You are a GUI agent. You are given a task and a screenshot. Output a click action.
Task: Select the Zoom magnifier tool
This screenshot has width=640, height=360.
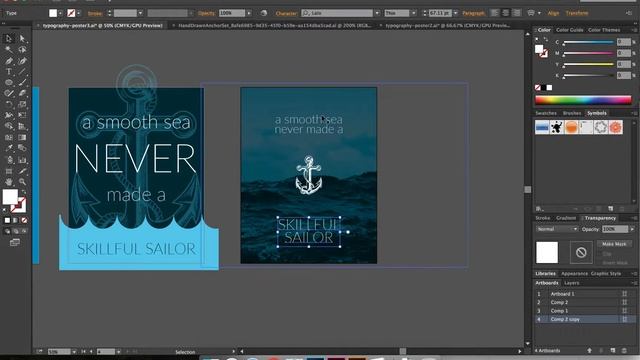pyautogui.click(x=22, y=182)
